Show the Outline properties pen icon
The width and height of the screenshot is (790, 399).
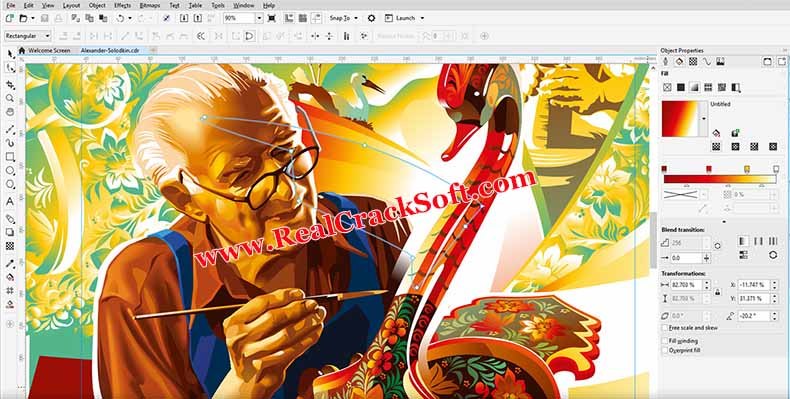click(x=666, y=61)
